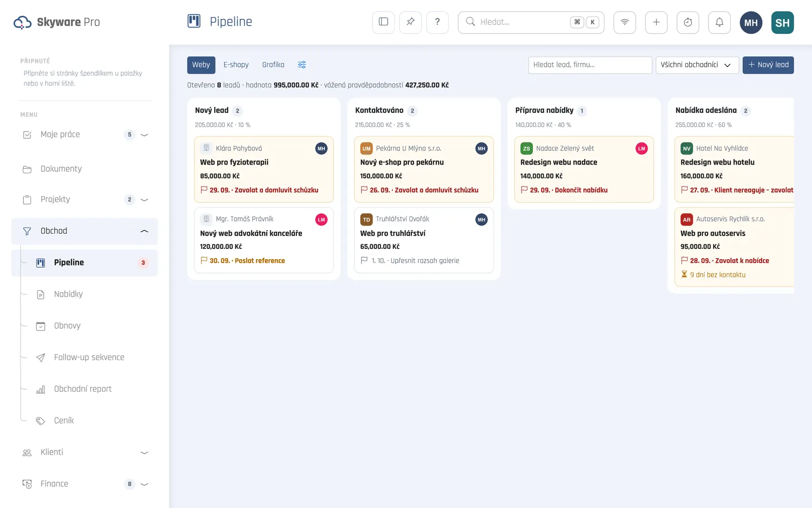
Task: Click the LM owner badge on the Nadace Zelený svět card
Action: pyautogui.click(x=641, y=148)
